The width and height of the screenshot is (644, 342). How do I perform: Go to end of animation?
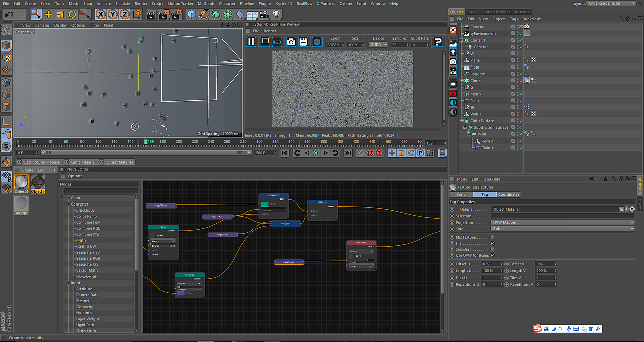(348, 153)
